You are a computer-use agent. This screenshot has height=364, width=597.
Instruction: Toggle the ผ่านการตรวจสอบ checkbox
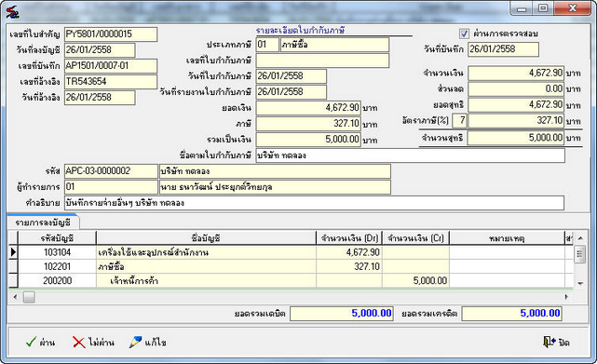click(x=464, y=34)
